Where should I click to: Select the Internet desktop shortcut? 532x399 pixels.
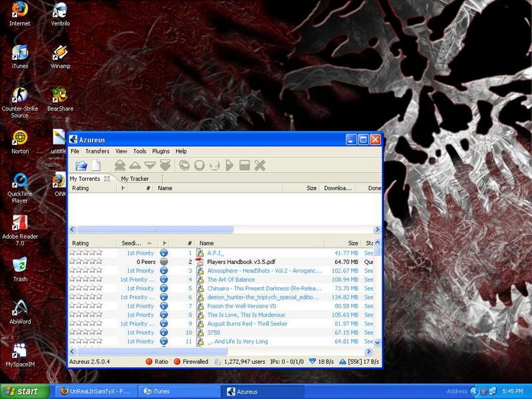pyautogui.click(x=20, y=14)
